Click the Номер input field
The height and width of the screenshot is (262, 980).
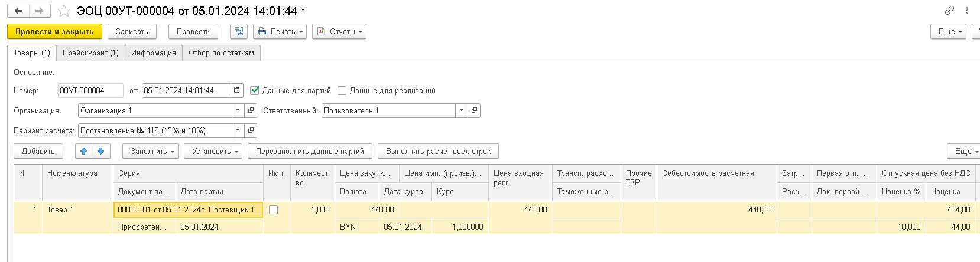click(x=90, y=90)
